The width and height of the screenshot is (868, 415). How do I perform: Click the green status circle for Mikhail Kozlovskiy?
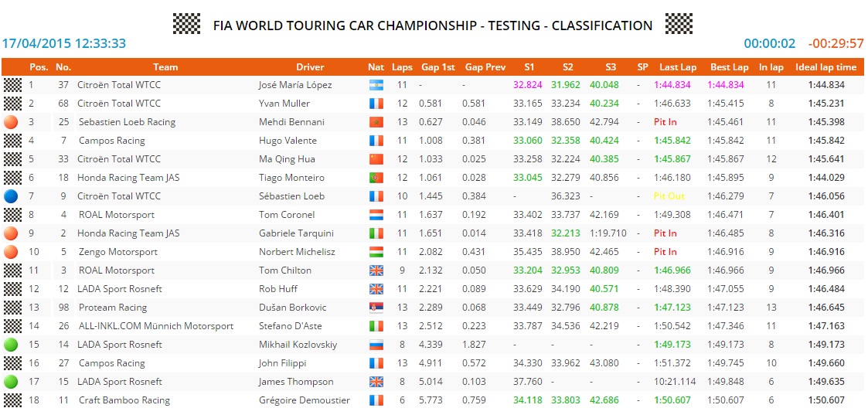pos(12,345)
